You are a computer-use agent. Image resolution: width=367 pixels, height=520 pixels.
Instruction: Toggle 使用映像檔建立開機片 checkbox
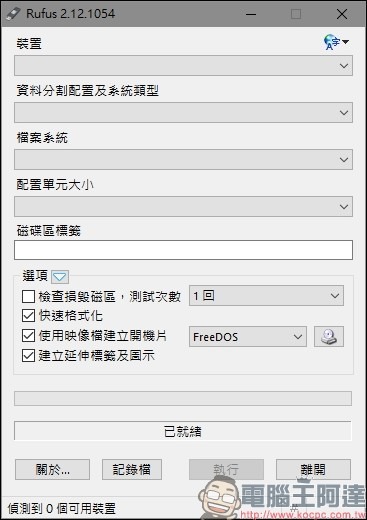click(28, 336)
